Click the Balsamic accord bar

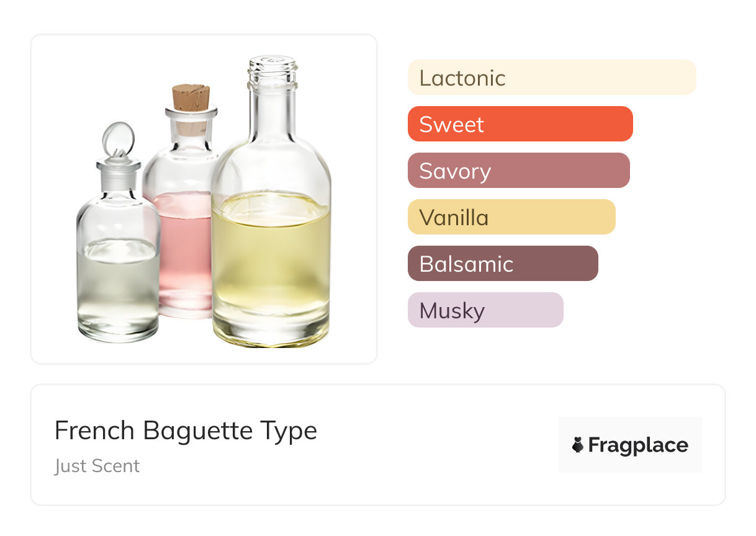pos(502,264)
